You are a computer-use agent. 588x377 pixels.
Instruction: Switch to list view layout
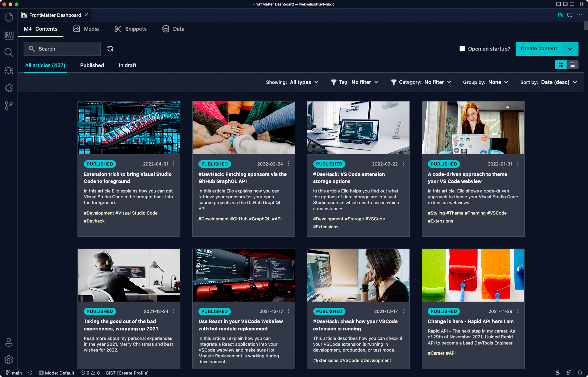click(x=572, y=65)
